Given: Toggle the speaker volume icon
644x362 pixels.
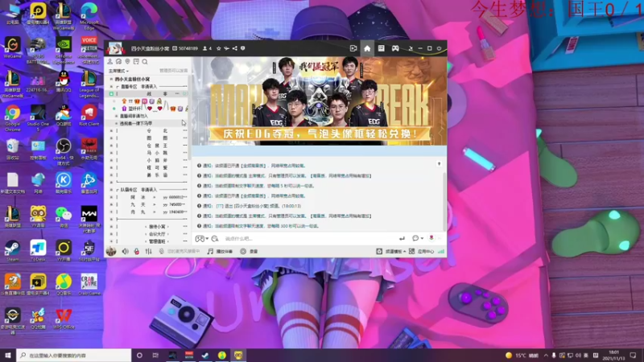Looking at the screenshot, I should click(126, 251).
